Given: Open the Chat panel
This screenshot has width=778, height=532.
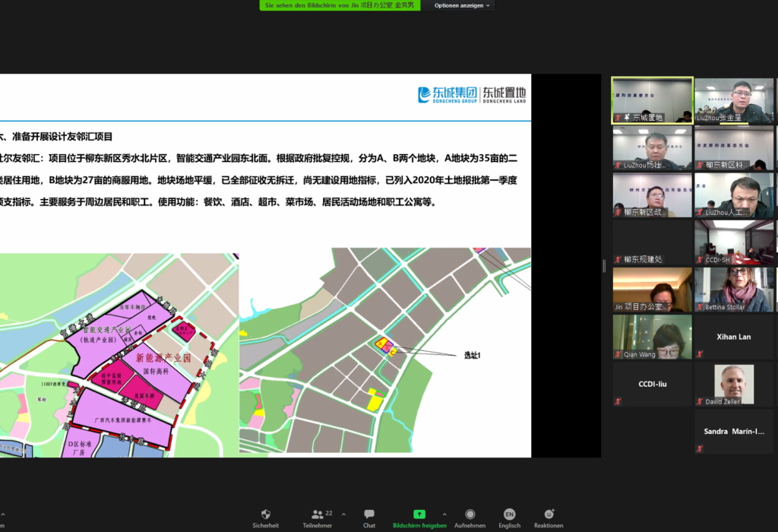Looking at the screenshot, I should click(x=369, y=517).
